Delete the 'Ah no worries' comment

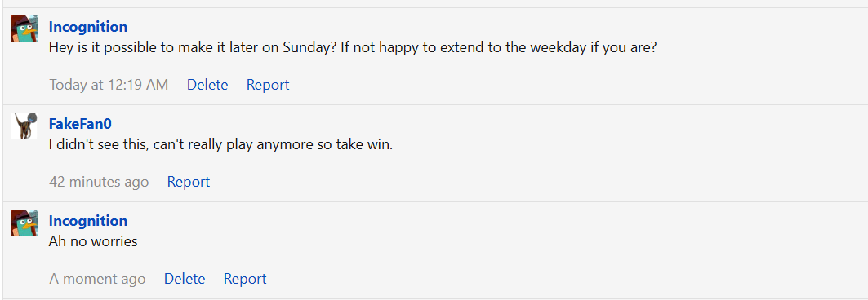(x=185, y=279)
